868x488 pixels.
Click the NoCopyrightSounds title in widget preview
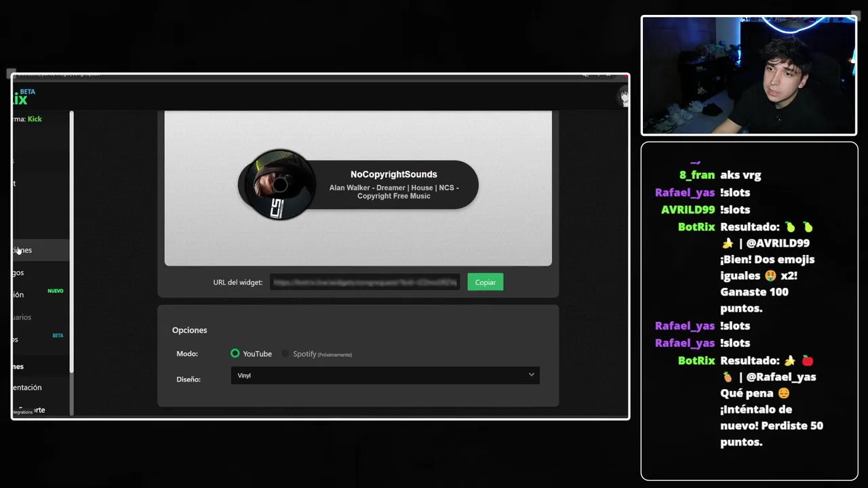(x=393, y=174)
